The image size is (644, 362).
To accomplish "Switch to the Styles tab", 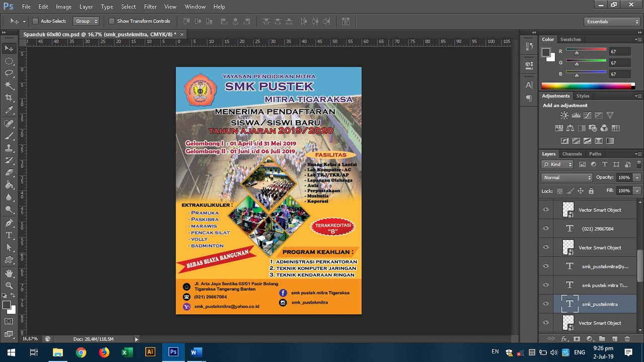I will pyautogui.click(x=583, y=96).
